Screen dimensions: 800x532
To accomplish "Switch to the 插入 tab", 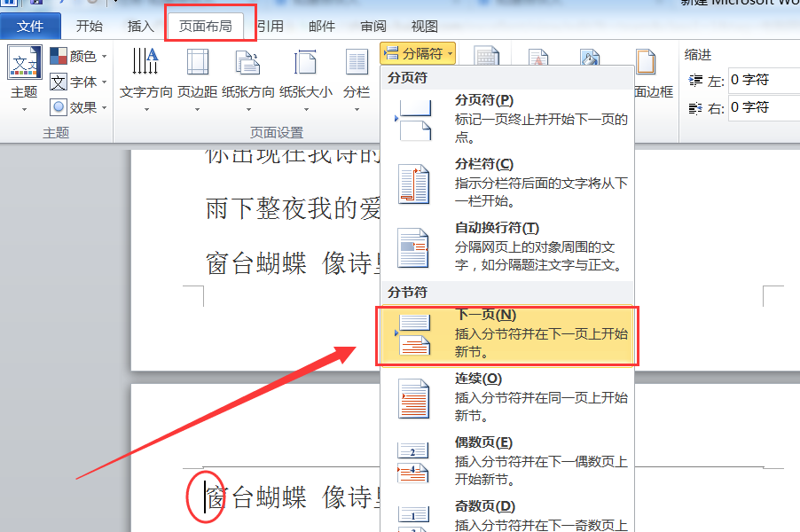I will coord(140,26).
